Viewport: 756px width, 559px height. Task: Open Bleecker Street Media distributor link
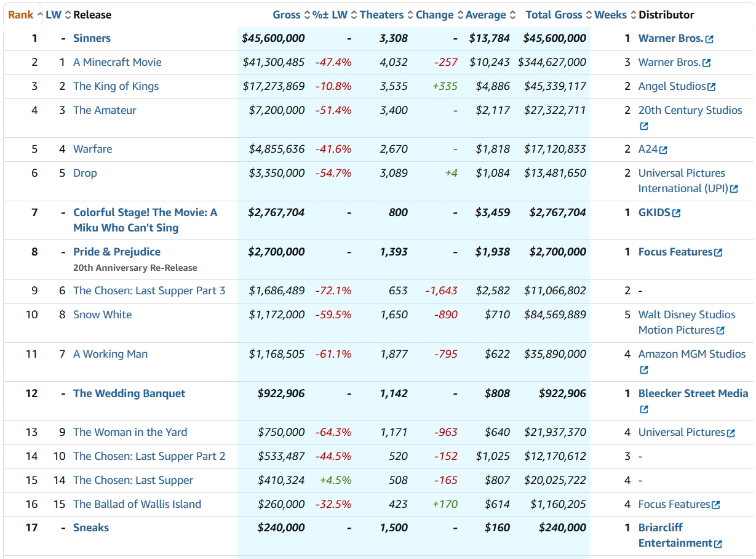[693, 393]
